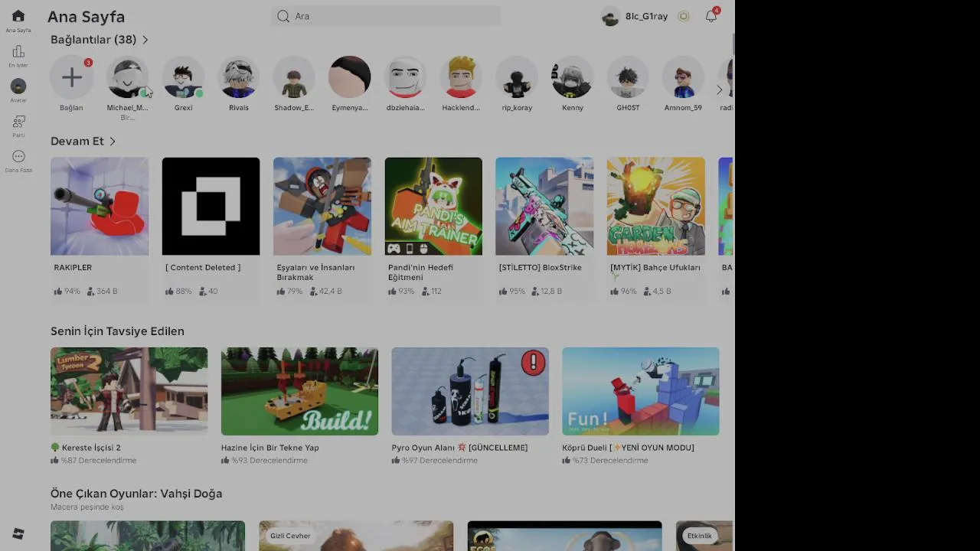Click the Etkinlik badge

coord(699,536)
